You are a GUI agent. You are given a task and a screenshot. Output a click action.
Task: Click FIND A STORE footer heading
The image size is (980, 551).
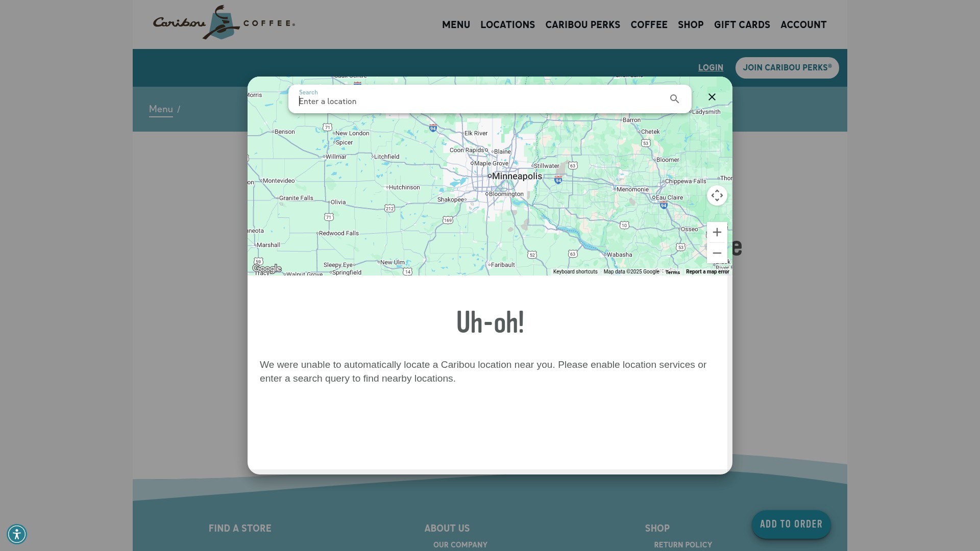click(x=240, y=529)
